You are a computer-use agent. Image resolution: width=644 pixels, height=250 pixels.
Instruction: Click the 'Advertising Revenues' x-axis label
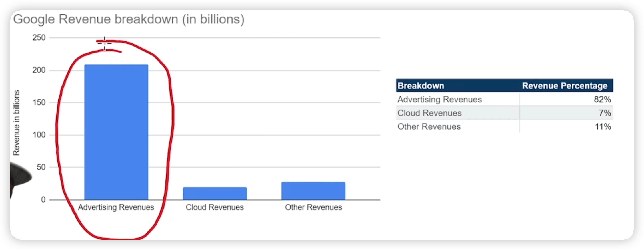[116, 207]
